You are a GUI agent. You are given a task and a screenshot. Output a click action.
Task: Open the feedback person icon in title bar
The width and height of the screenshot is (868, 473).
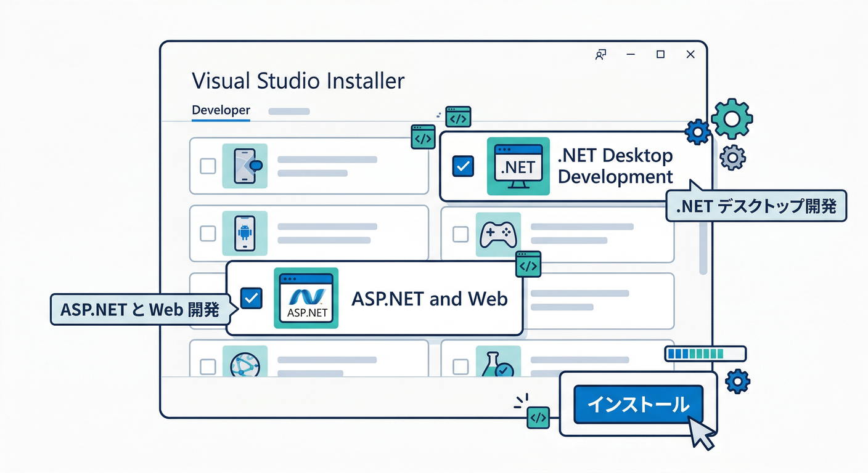click(x=600, y=55)
